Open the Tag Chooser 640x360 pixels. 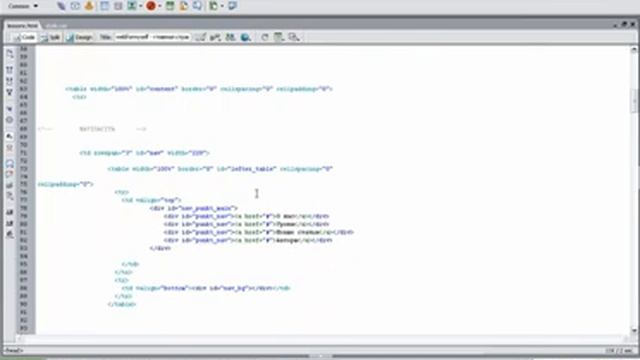pos(233,6)
